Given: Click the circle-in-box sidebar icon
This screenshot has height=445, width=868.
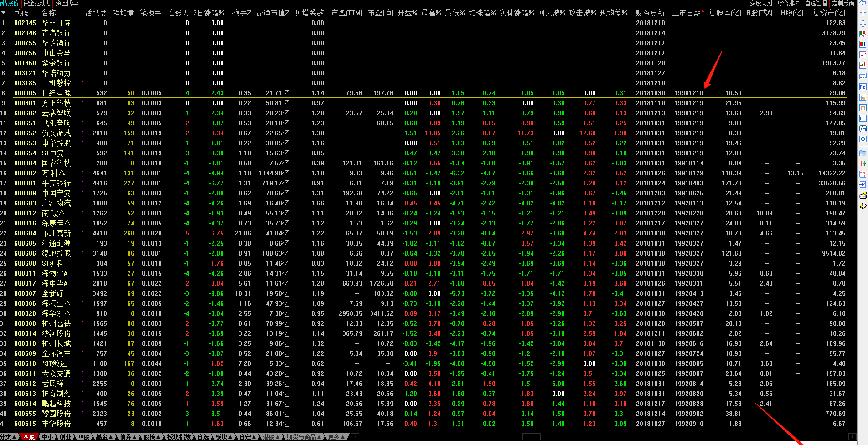Looking at the screenshot, I should (863, 139).
